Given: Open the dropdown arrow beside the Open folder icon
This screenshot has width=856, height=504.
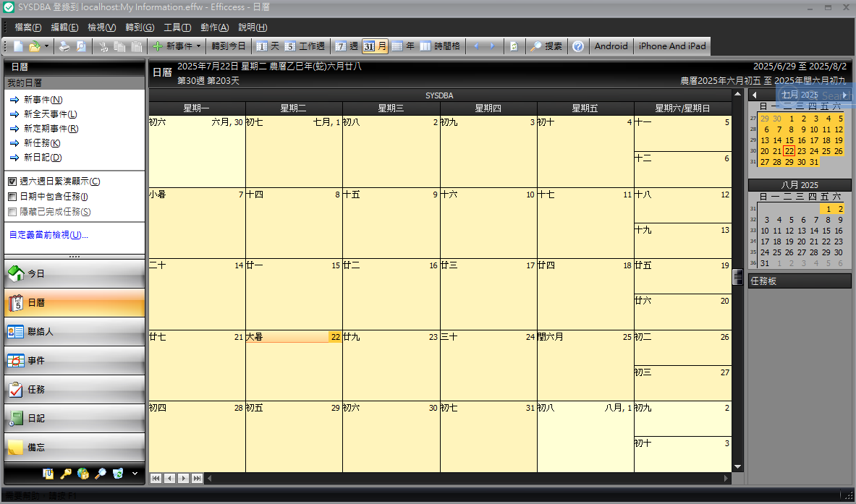Looking at the screenshot, I should point(46,46).
